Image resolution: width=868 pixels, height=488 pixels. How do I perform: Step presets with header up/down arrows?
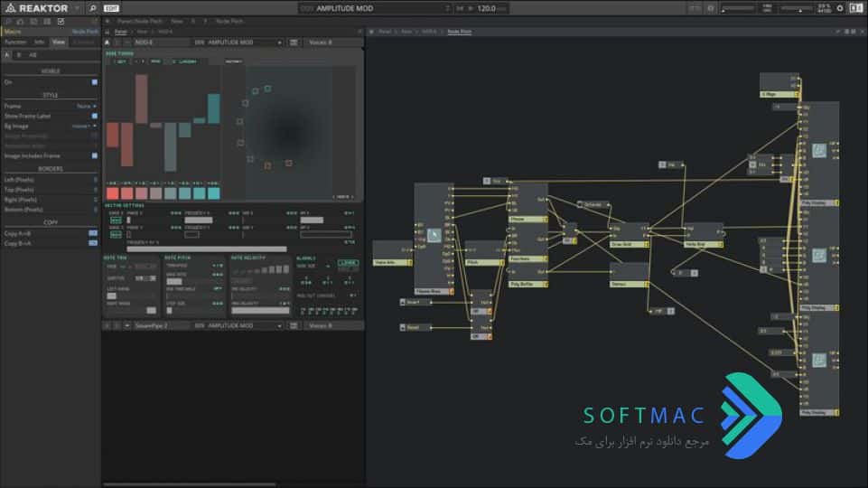pyautogui.click(x=447, y=8)
